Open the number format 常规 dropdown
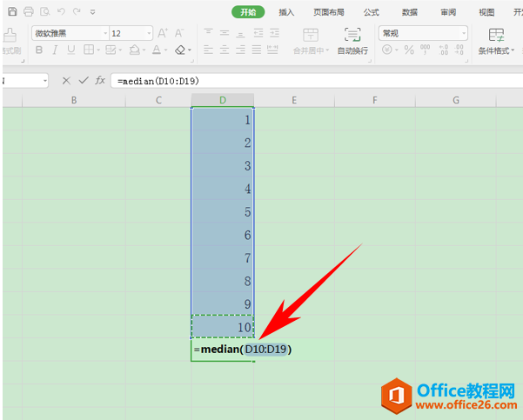The image size is (523, 420). (463, 33)
